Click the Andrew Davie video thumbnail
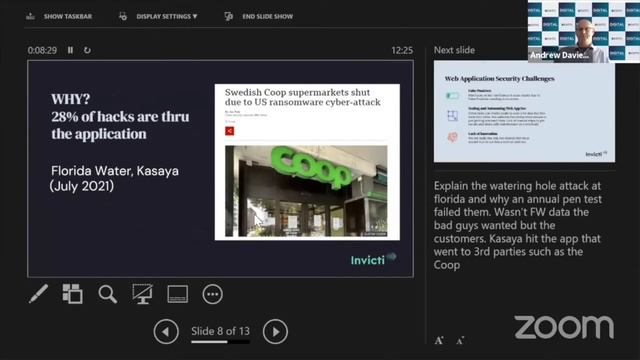Image resolution: width=640 pixels, height=360 pixels. [584, 31]
